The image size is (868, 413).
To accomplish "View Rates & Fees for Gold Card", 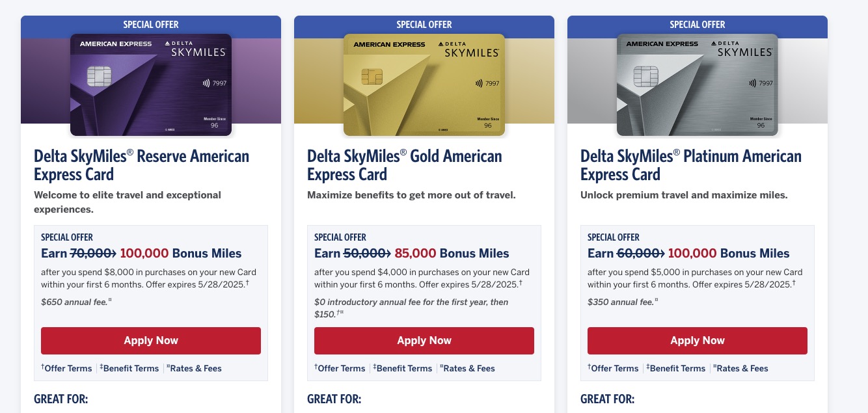I will (x=468, y=368).
